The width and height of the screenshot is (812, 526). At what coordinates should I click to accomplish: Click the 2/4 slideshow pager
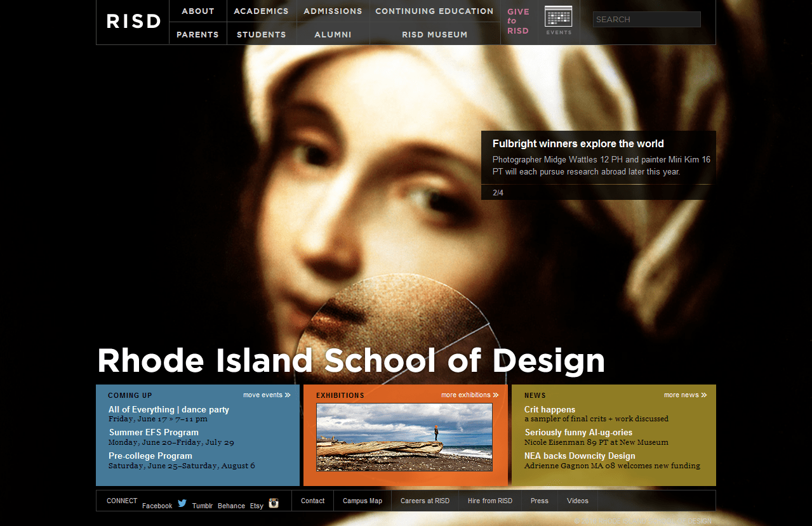click(x=498, y=192)
